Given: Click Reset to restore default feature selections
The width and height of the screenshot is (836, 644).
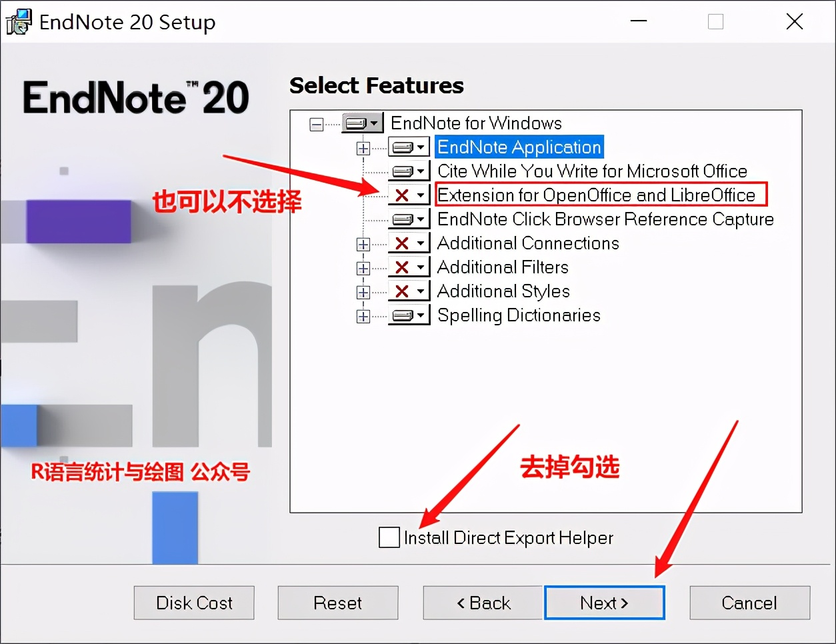Looking at the screenshot, I should click(x=337, y=602).
